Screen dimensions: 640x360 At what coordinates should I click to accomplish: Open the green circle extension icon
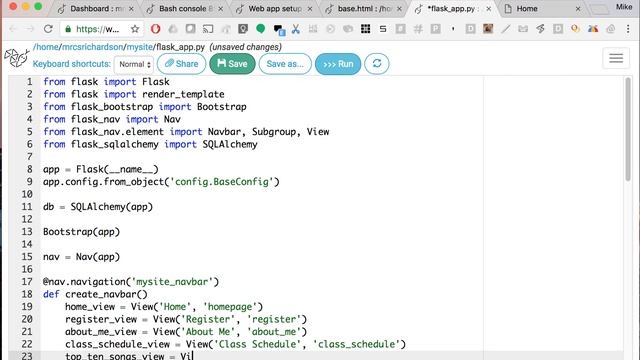260,28
